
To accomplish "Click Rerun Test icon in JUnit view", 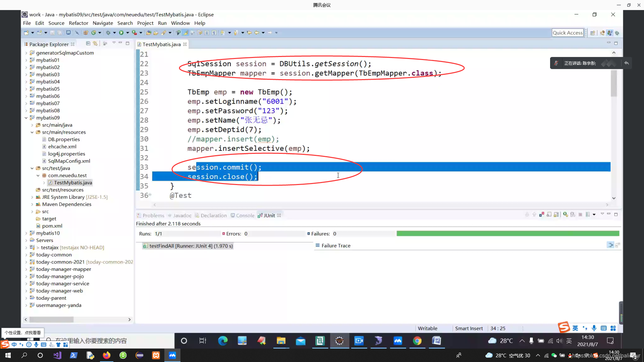I will click(x=566, y=215).
